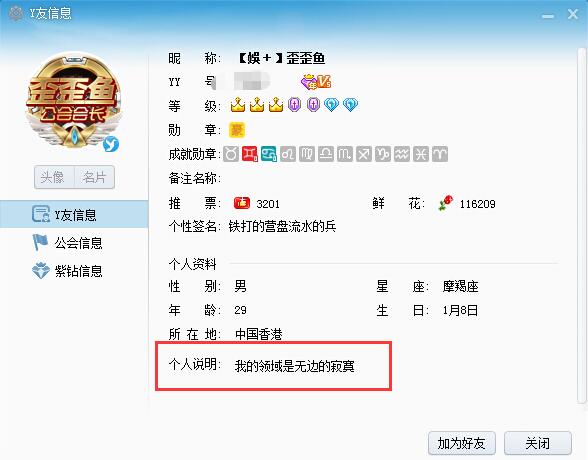Click the Leo achievement badge icon

pyautogui.click(x=288, y=154)
